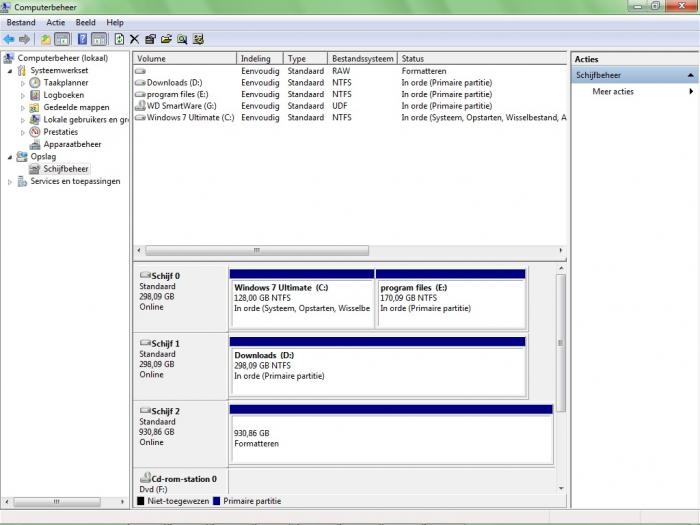The image size is (700, 525).
Task: Click the Up one level folder icon
Action: tap(46, 39)
